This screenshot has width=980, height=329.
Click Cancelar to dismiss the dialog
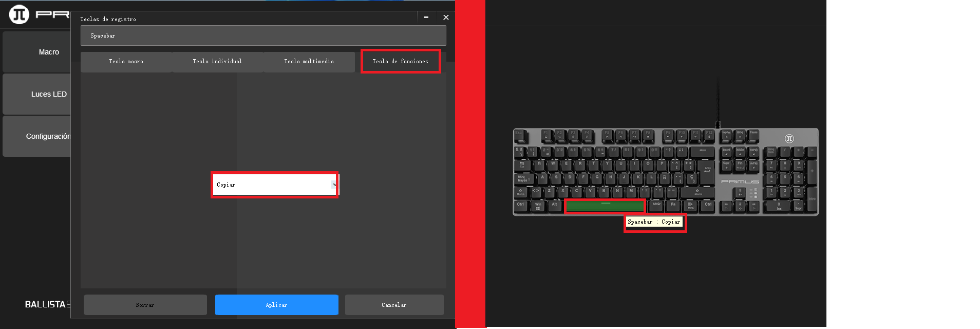[394, 305]
